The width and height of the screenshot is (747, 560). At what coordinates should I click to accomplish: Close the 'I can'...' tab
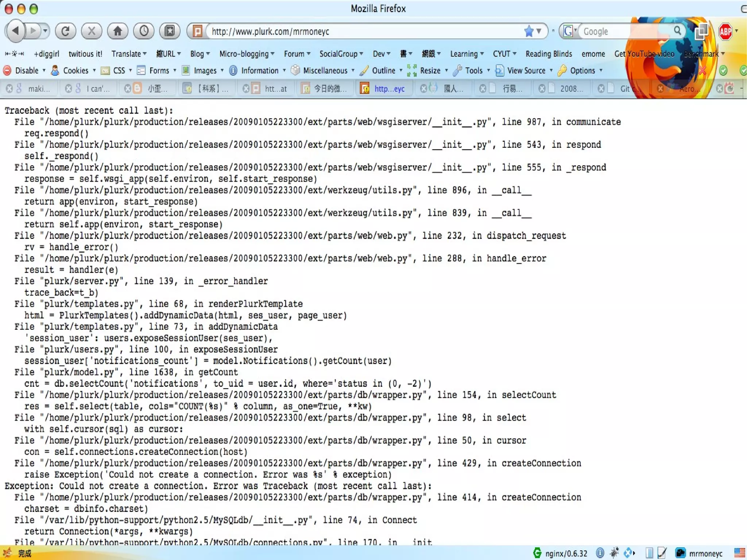68,89
